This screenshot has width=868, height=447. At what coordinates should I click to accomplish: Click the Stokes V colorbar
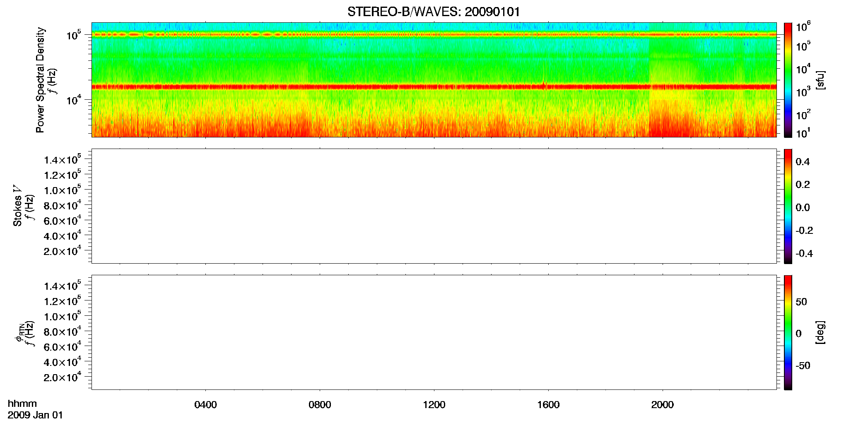[x=788, y=206]
